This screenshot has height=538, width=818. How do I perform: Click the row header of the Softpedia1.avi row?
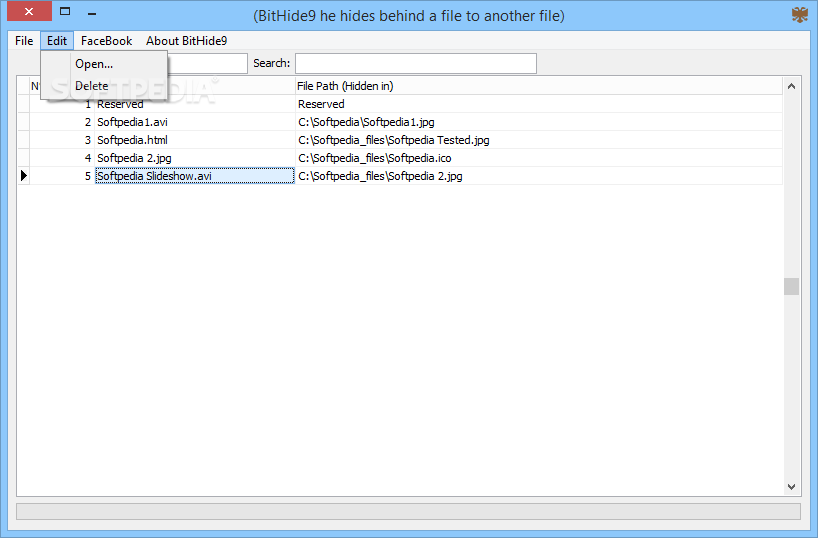pyautogui.click(x=23, y=122)
